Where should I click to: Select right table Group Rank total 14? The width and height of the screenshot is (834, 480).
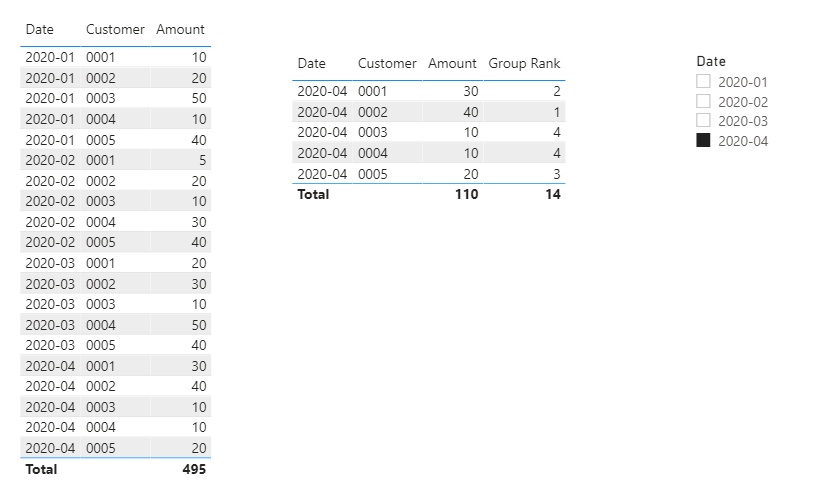(553, 194)
